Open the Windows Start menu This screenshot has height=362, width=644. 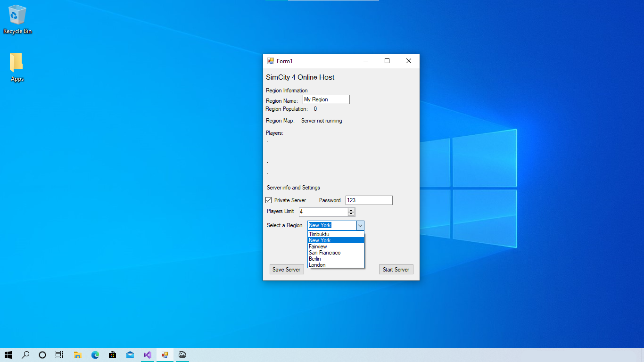pyautogui.click(x=8, y=355)
